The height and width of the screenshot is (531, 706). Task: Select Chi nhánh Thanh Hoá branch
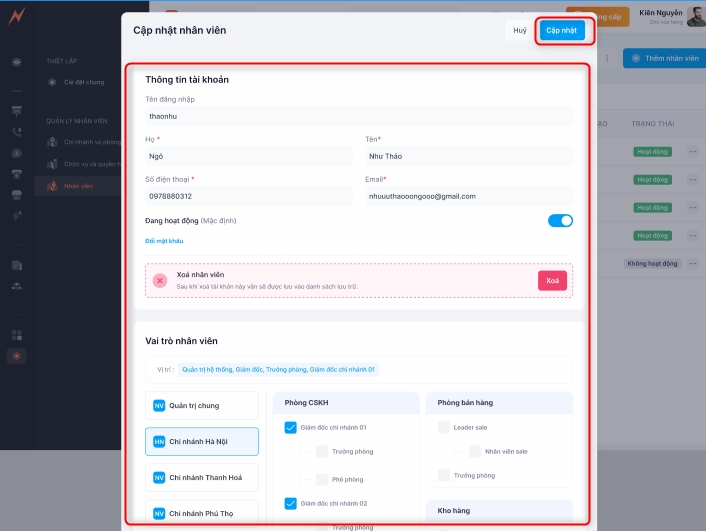pos(202,477)
